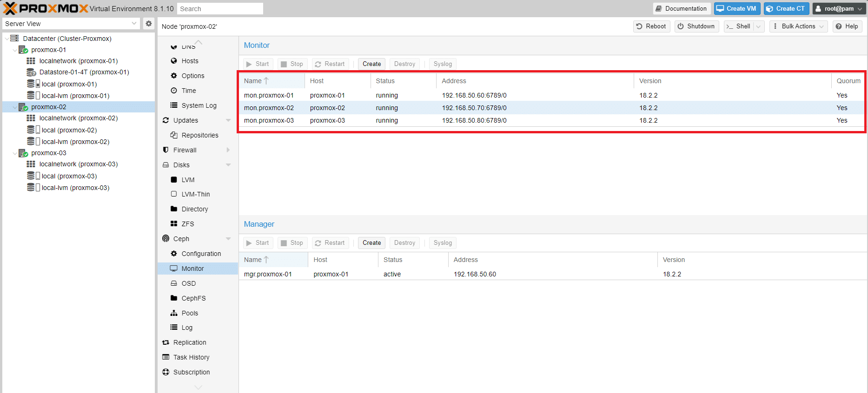Image resolution: width=868 pixels, height=393 pixels.
Task: Click the Updates refresh icon
Action: pos(166,120)
